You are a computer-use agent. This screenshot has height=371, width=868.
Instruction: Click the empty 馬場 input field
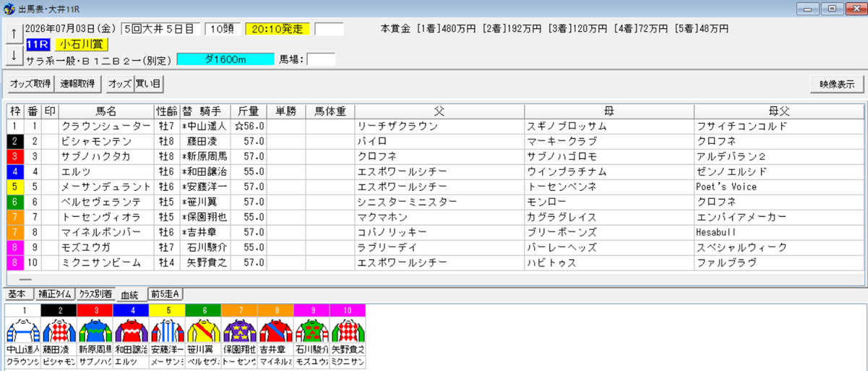coord(321,59)
